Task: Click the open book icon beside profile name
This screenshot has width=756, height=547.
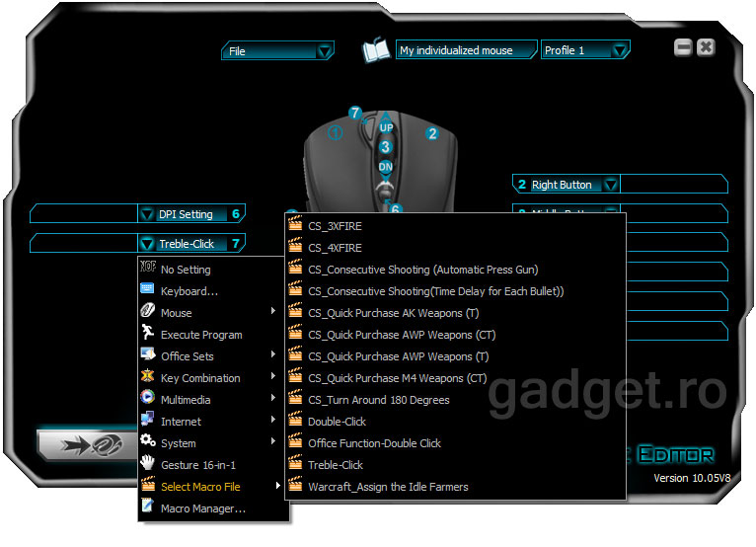Action: [x=375, y=50]
